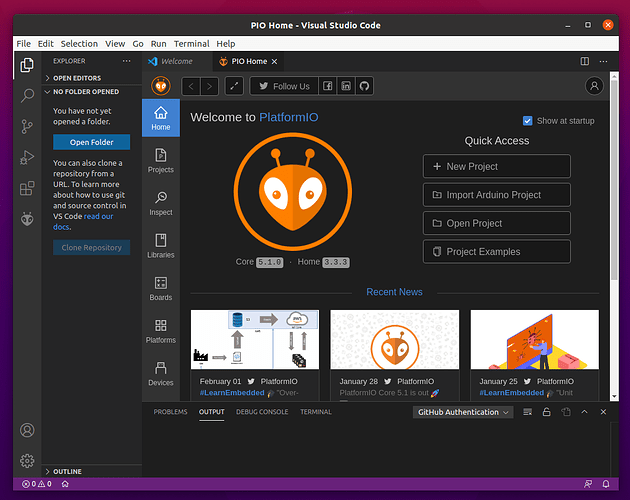Open the Terminal menu in menu bar
Image resolution: width=630 pixels, height=500 pixels.
(191, 44)
